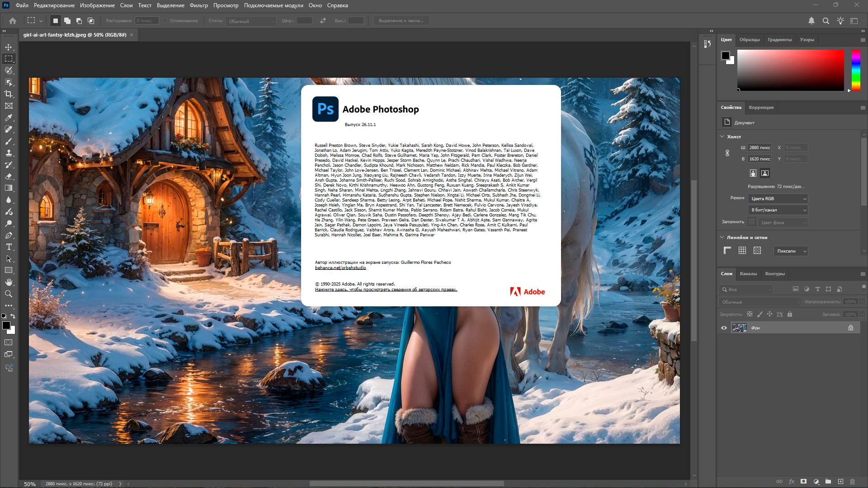Select the Brush tool
This screenshot has width=868, height=488.
coord(9,141)
